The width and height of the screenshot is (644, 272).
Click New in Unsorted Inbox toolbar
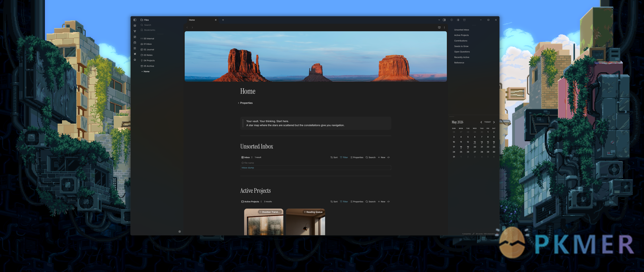[381, 157]
